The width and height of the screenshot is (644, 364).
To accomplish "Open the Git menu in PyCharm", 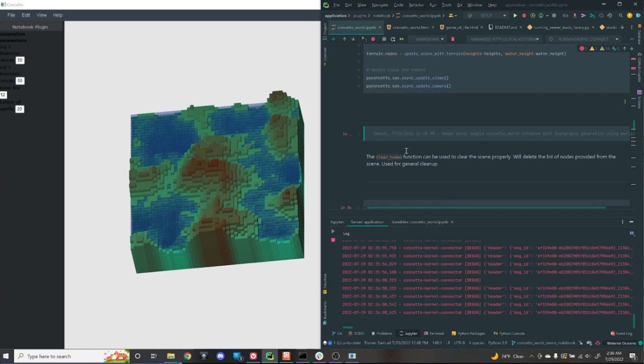I will click(459, 5).
